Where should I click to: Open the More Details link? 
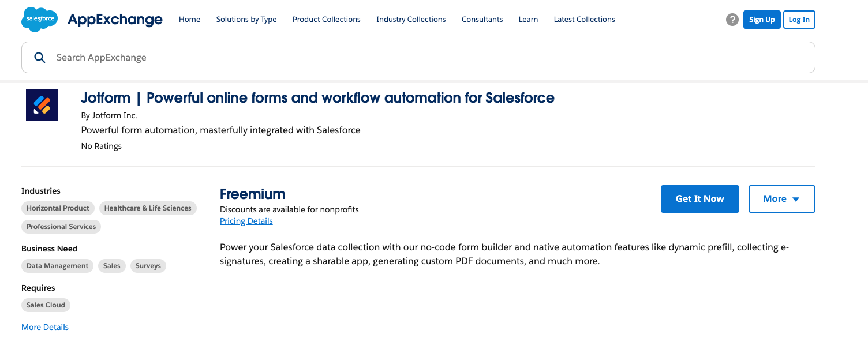[45, 327]
